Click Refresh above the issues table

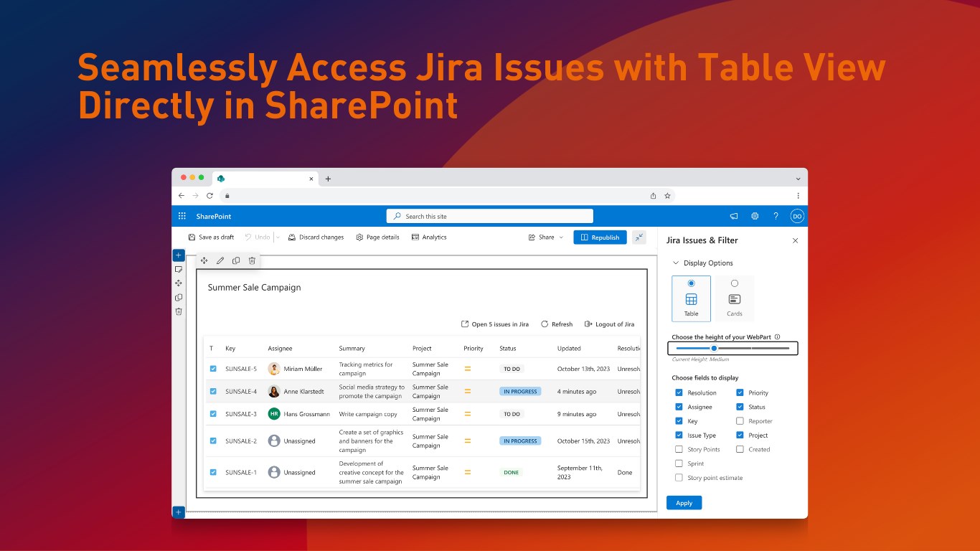coord(557,324)
